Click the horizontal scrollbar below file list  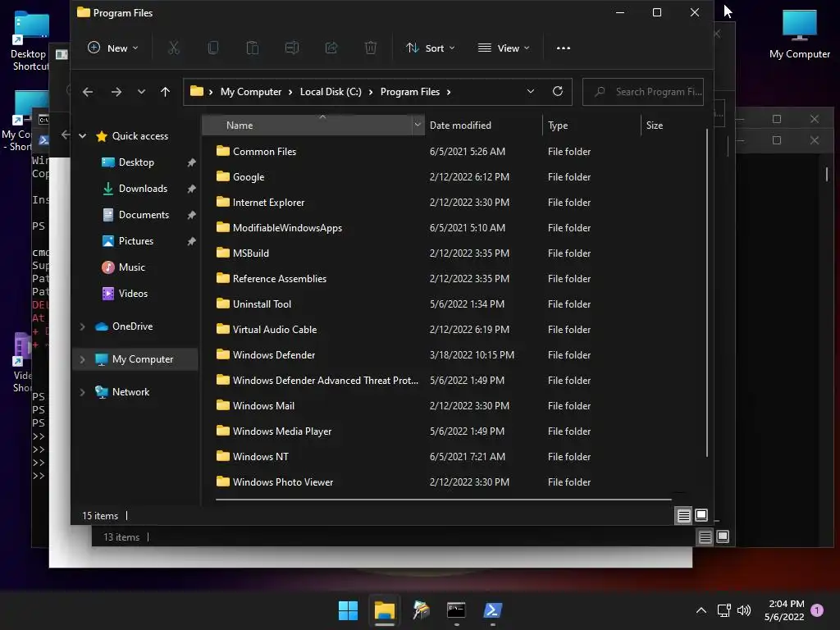click(444, 500)
